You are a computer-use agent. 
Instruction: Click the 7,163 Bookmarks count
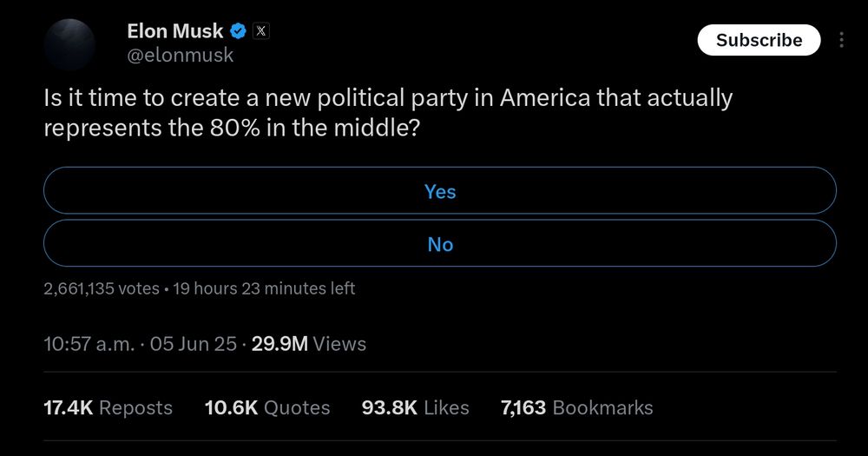tap(577, 408)
